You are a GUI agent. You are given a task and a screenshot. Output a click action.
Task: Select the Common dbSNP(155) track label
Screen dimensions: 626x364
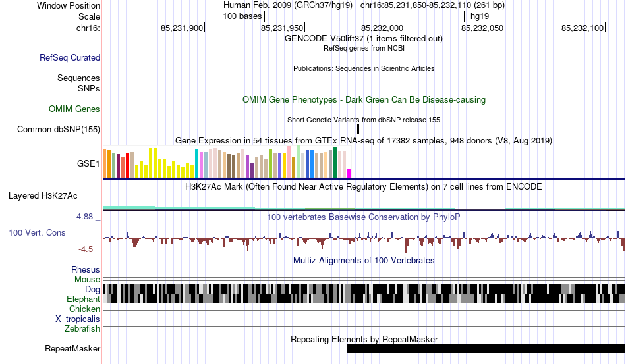pos(58,129)
